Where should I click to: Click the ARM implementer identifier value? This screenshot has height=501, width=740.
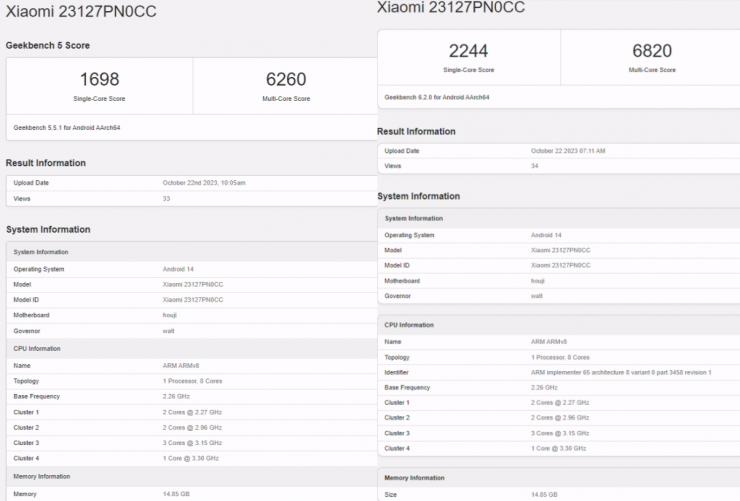click(x=621, y=372)
